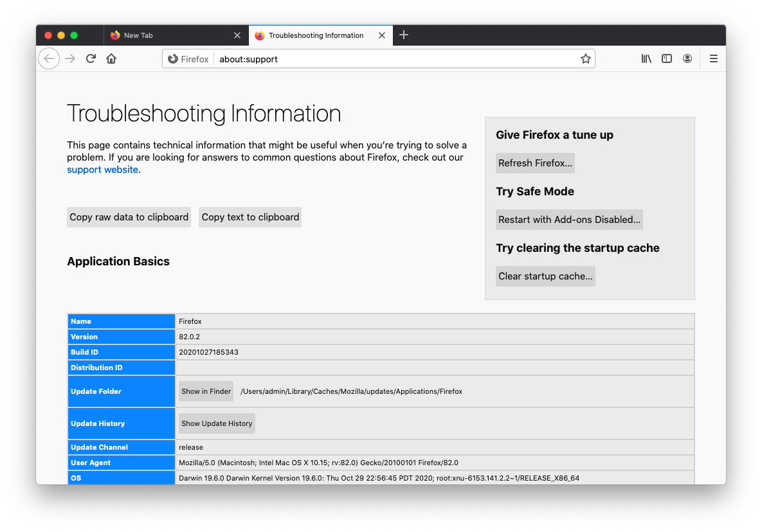Click the 'release' update channel value
762x532 pixels.
coord(191,448)
